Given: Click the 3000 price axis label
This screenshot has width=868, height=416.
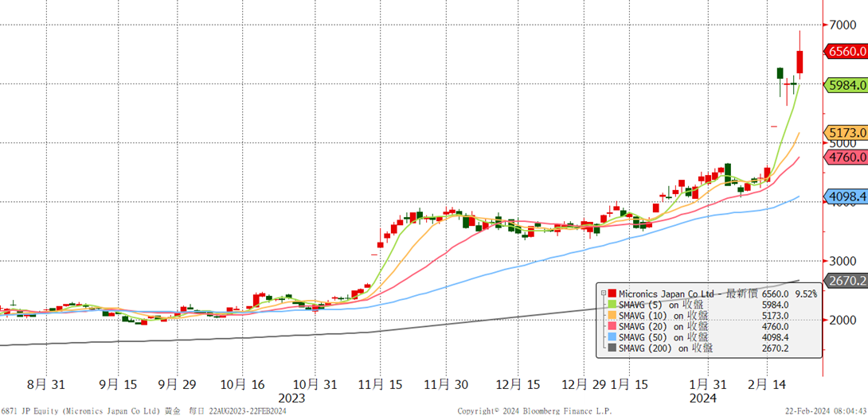Looking at the screenshot, I should coord(842,261).
